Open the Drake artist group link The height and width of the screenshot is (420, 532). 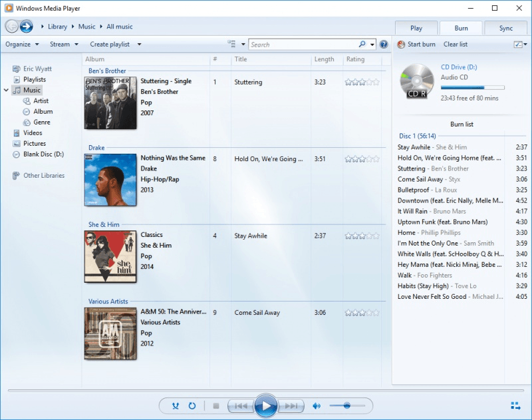(x=96, y=148)
